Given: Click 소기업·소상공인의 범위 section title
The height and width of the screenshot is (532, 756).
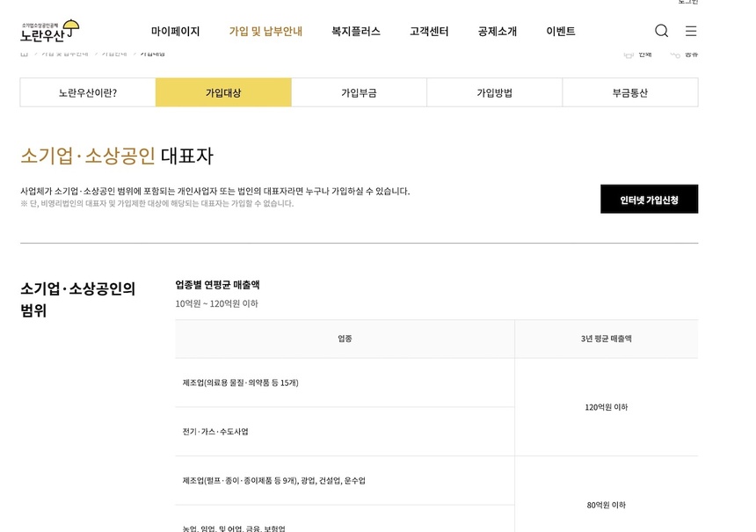Looking at the screenshot, I should (77, 299).
